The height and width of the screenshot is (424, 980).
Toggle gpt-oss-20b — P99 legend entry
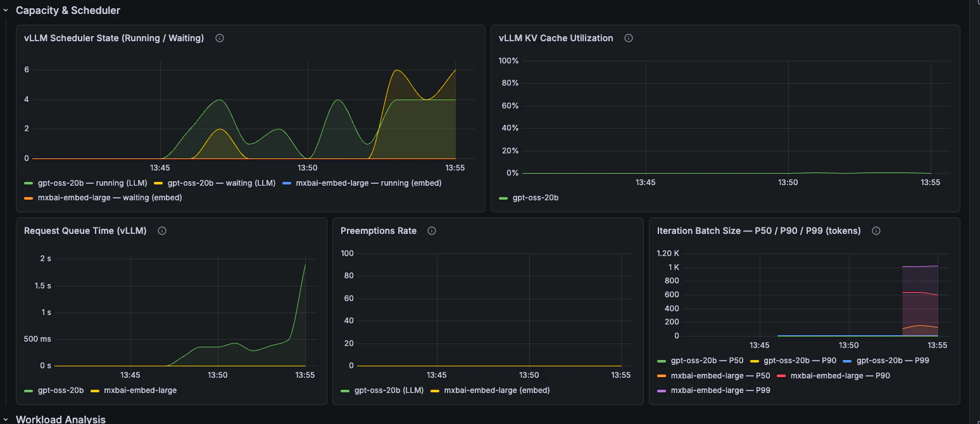pos(893,361)
